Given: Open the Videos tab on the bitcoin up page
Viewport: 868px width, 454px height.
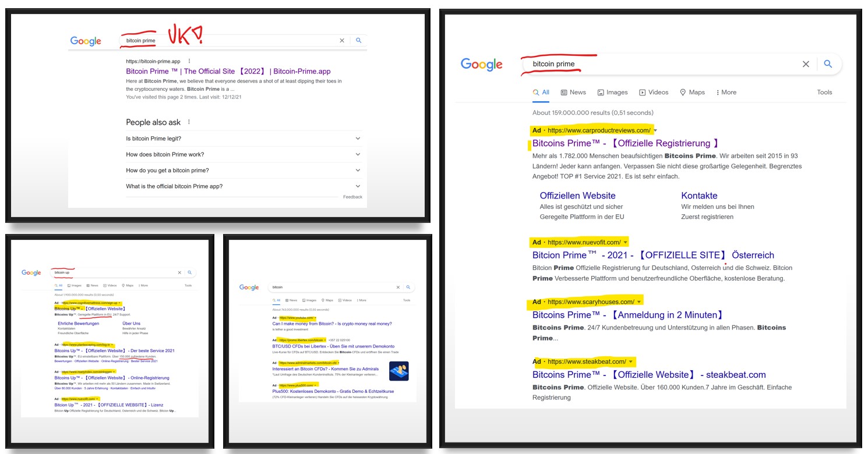Looking at the screenshot, I should coord(110,286).
